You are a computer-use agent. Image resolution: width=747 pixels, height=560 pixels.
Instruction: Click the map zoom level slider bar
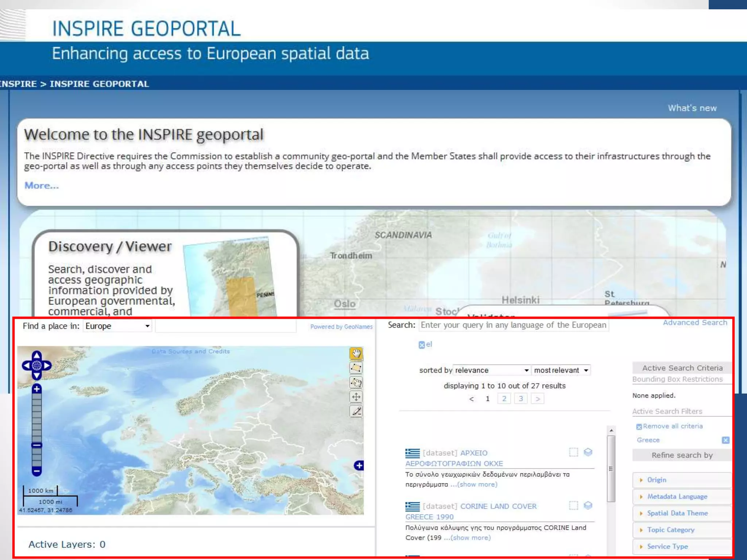pos(36,419)
